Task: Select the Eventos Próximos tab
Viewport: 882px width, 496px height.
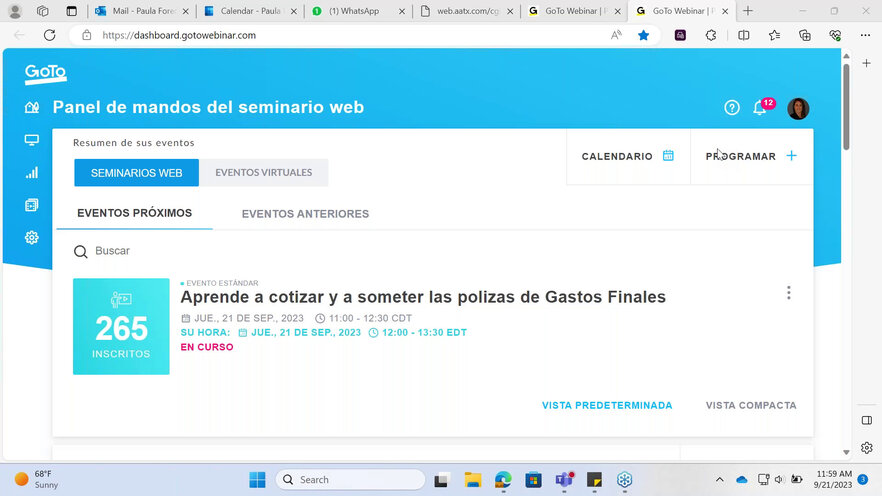Action: [134, 213]
